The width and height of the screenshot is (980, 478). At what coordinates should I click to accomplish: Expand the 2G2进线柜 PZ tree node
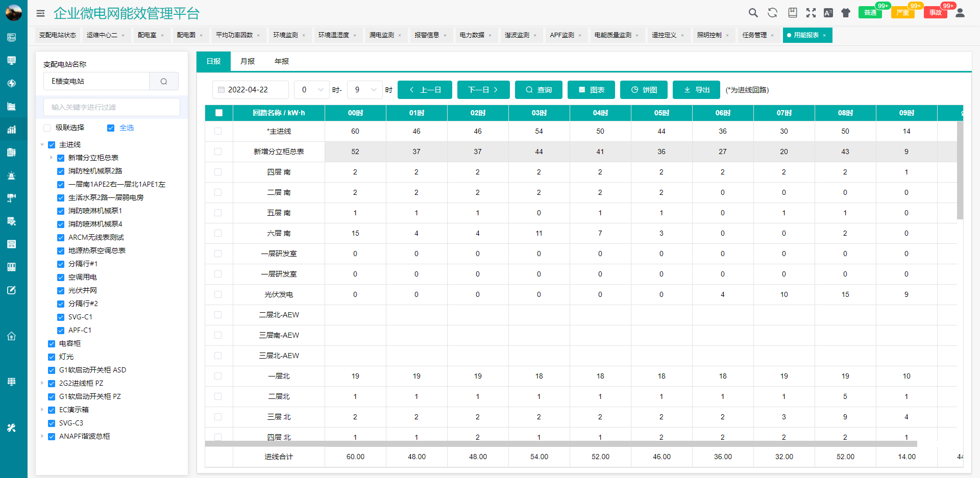pyautogui.click(x=43, y=383)
